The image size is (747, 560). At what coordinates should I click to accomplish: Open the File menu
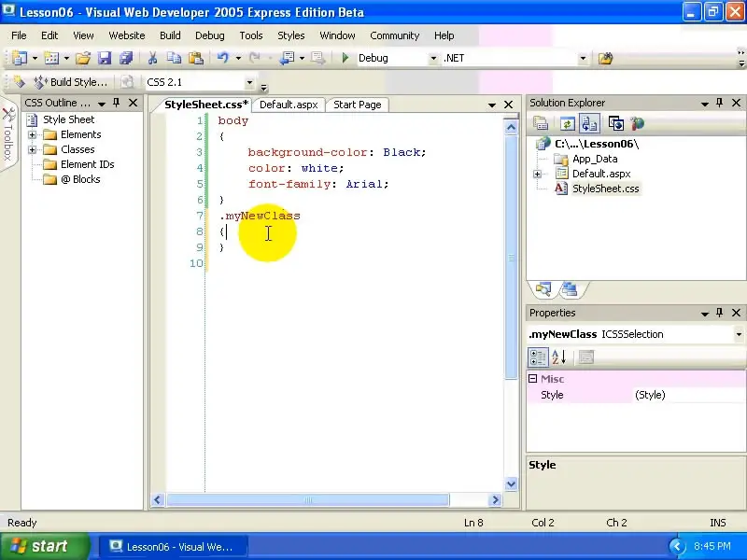[19, 35]
